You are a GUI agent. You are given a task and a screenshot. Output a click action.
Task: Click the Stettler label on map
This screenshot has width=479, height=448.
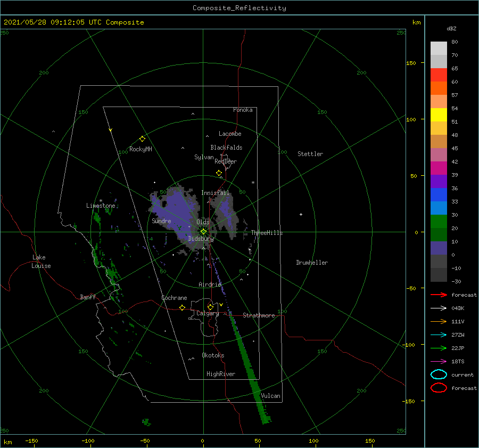tap(310, 154)
